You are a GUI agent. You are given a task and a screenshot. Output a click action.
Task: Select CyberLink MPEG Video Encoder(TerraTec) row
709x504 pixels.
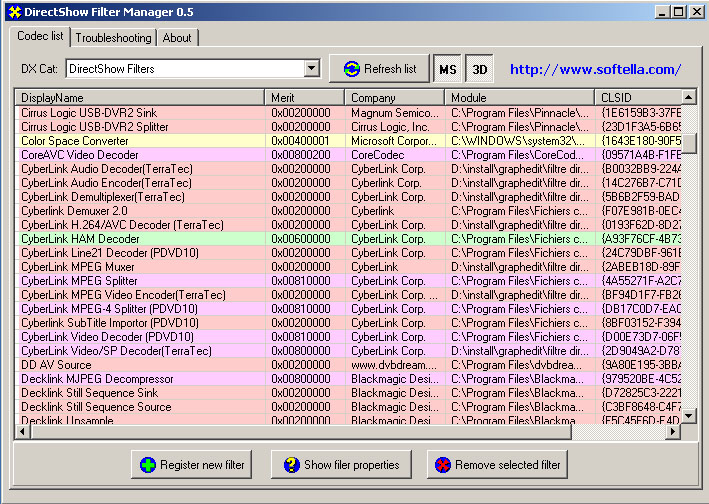pyautogui.click(x=348, y=295)
